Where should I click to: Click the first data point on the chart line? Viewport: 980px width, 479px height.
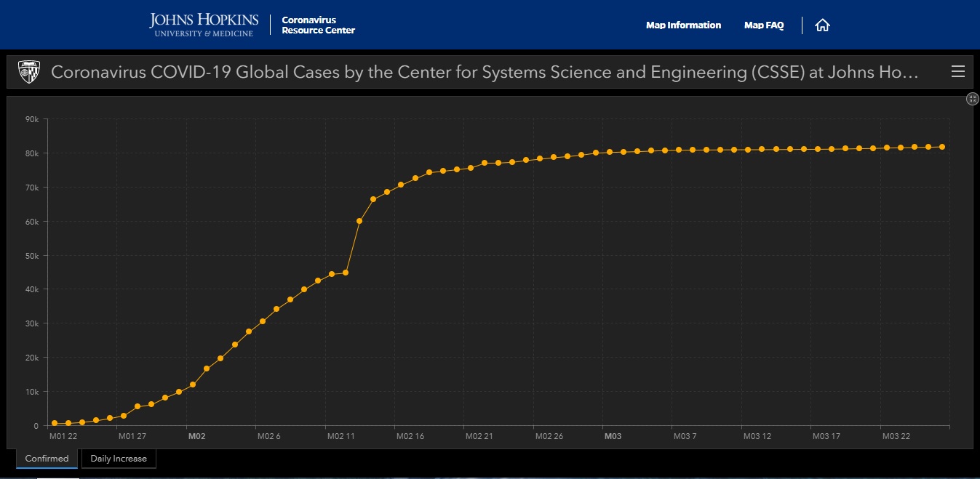point(55,423)
